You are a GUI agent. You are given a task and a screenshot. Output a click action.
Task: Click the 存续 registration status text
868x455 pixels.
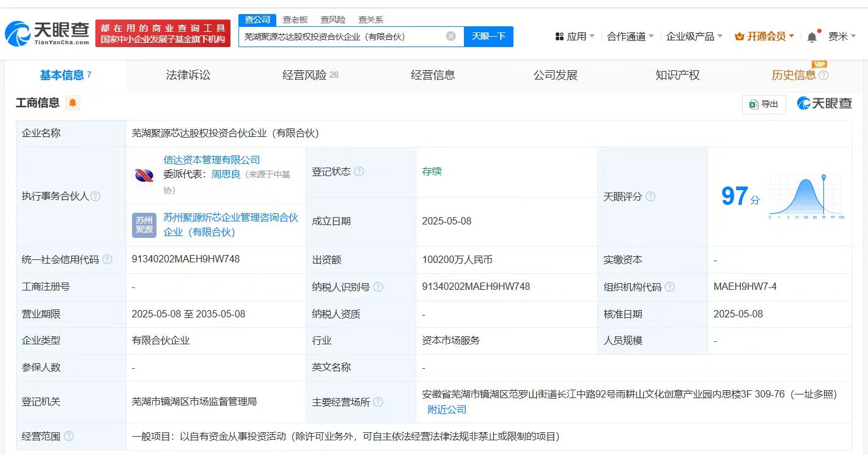pos(432,171)
